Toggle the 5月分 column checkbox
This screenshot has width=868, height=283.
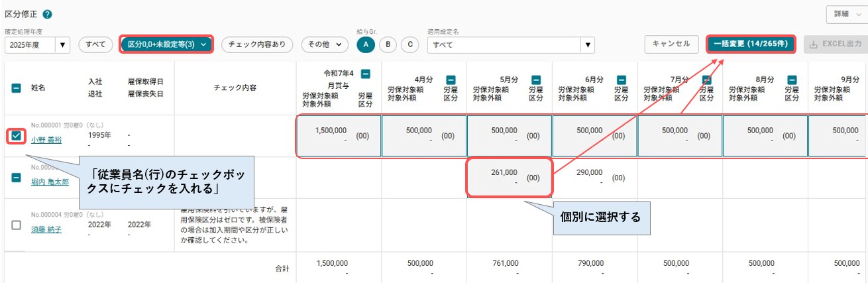[x=537, y=79]
